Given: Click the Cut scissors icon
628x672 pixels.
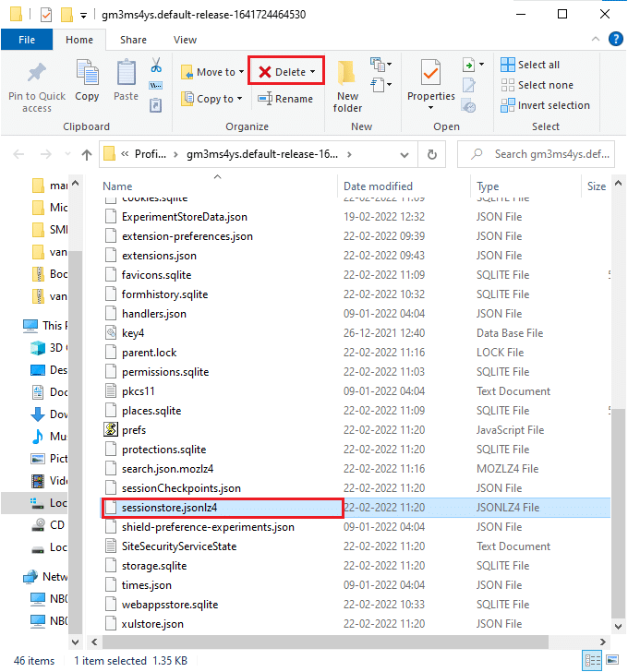Looking at the screenshot, I should click(x=156, y=66).
